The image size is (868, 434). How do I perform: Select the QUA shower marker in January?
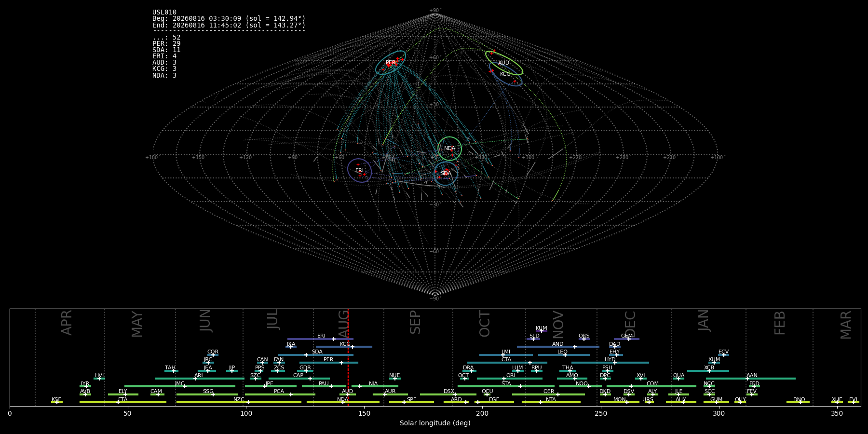(678, 379)
